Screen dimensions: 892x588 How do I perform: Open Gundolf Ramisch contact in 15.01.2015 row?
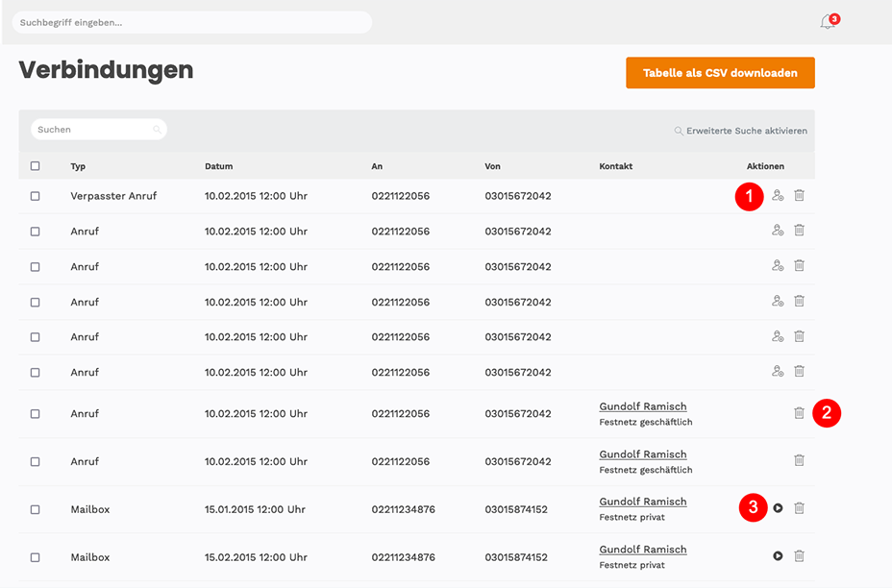click(x=643, y=502)
